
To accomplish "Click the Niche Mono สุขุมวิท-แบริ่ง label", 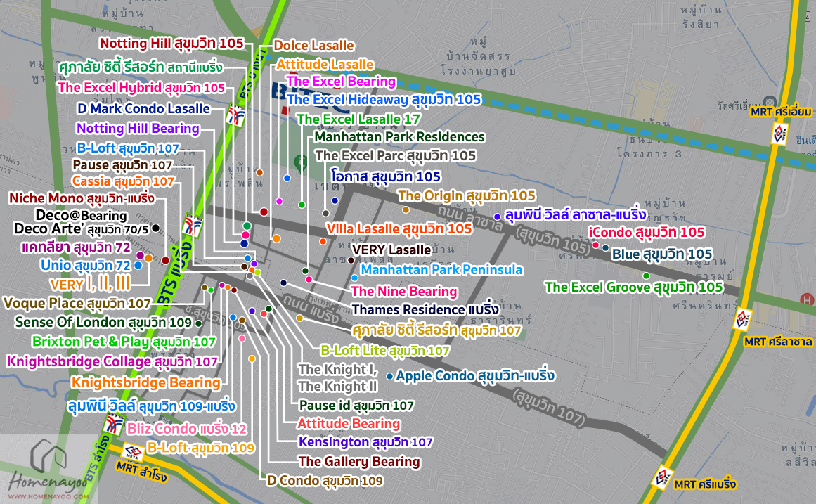I will 82,198.
